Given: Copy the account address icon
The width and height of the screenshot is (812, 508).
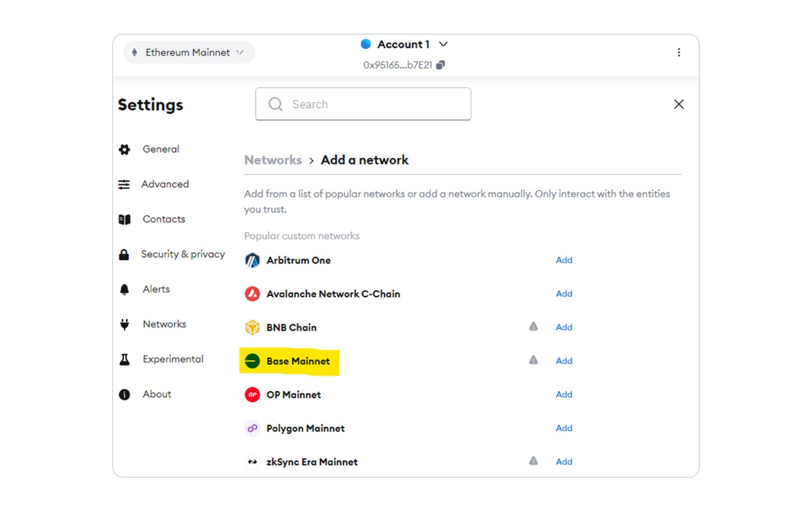Looking at the screenshot, I should click(x=441, y=65).
